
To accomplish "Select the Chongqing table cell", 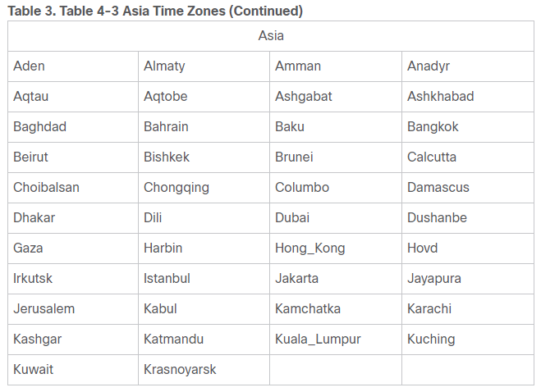I will pos(177,188).
